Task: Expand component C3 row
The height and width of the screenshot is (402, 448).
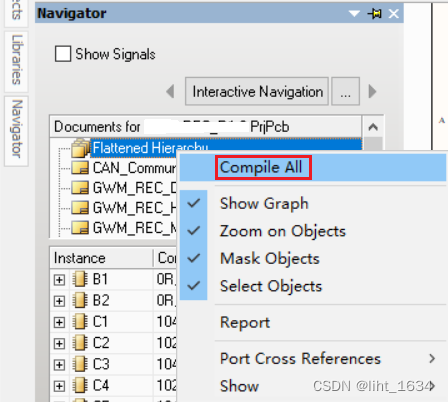Action: click(59, 365)
